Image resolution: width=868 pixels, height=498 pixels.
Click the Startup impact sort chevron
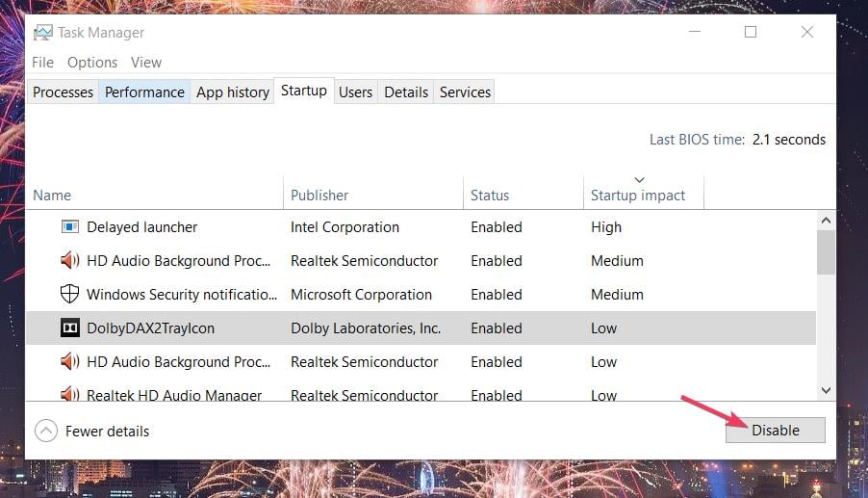coord(639,180)
